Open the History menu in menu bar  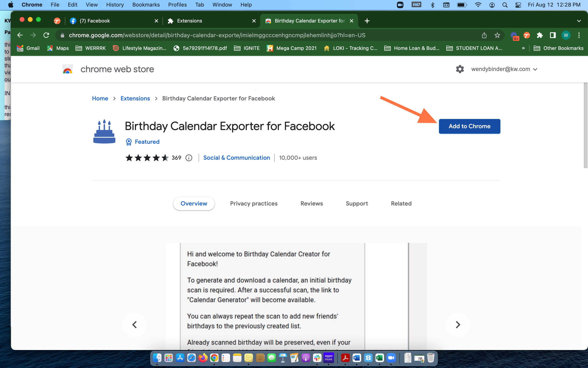click(x=115, y=5)
